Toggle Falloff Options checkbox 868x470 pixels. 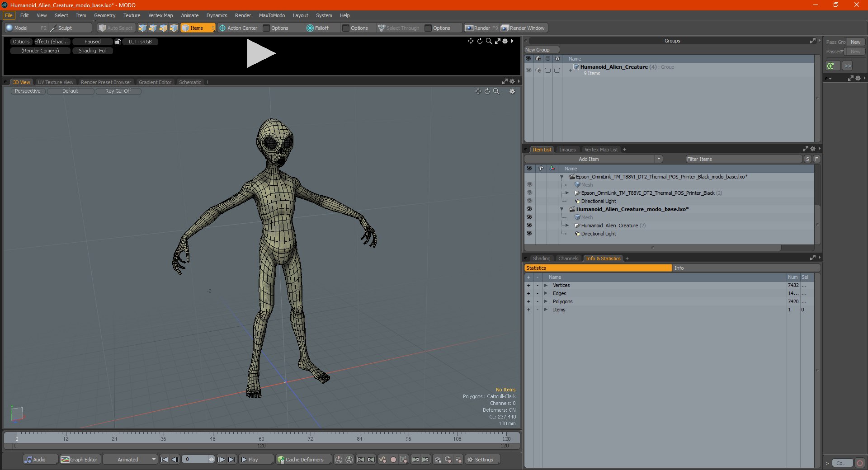click(346, 28)
